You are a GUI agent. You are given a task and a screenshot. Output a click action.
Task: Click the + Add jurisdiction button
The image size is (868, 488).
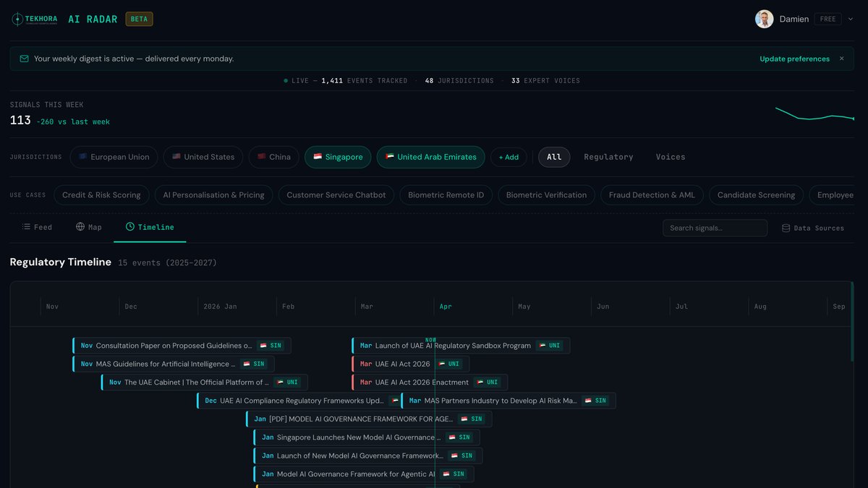tap(509, 157)
